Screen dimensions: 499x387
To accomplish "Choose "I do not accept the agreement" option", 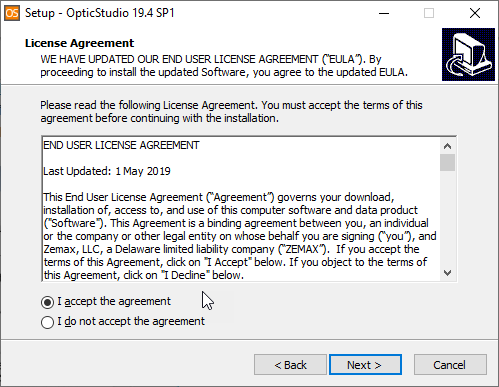I will (x=47, y=322).
